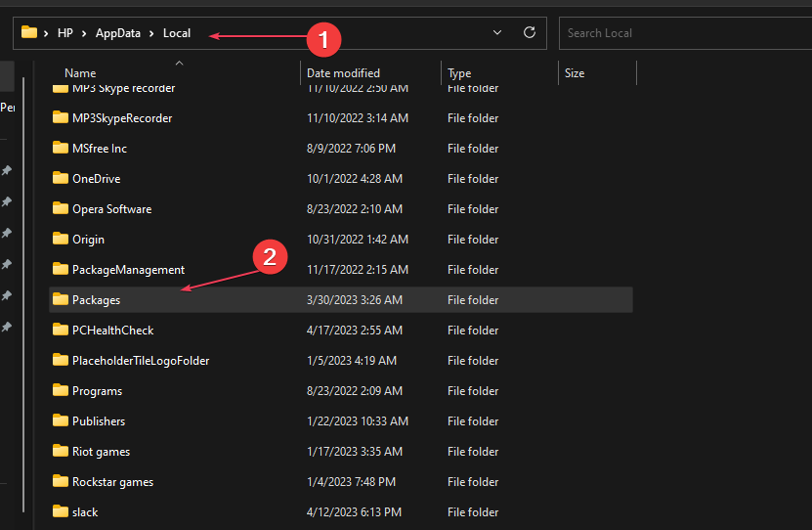
Task: Select the slack folder name
Action: (85, 512)
